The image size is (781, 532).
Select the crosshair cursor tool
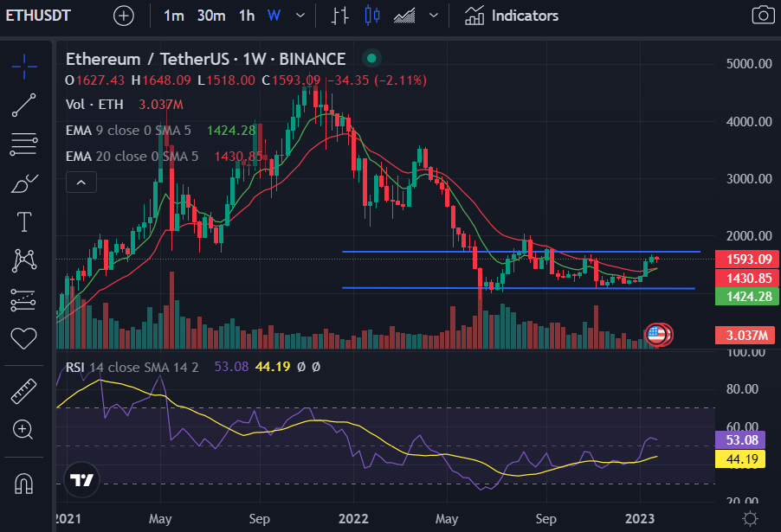pos(24,67)
